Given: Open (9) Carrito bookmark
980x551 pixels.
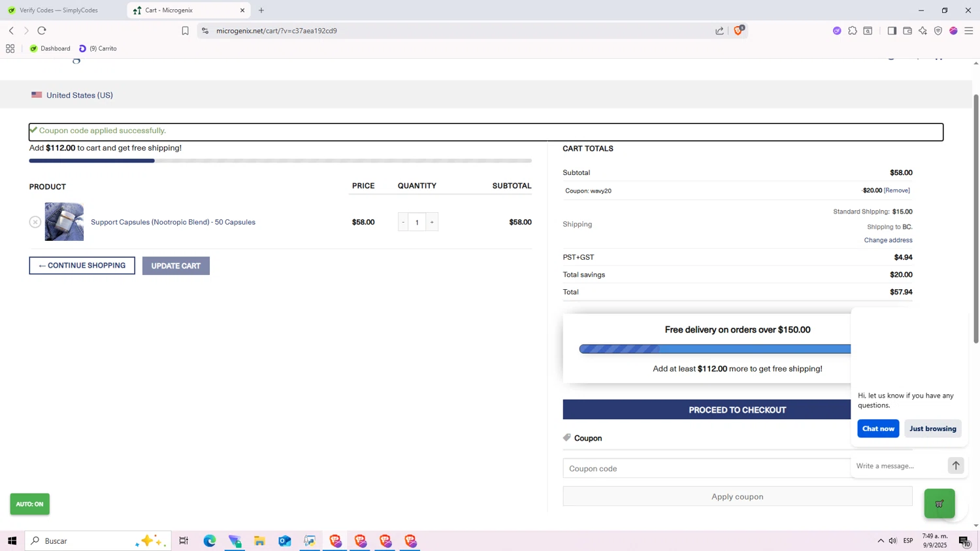Looking at the screenshot, I should 98,49.
